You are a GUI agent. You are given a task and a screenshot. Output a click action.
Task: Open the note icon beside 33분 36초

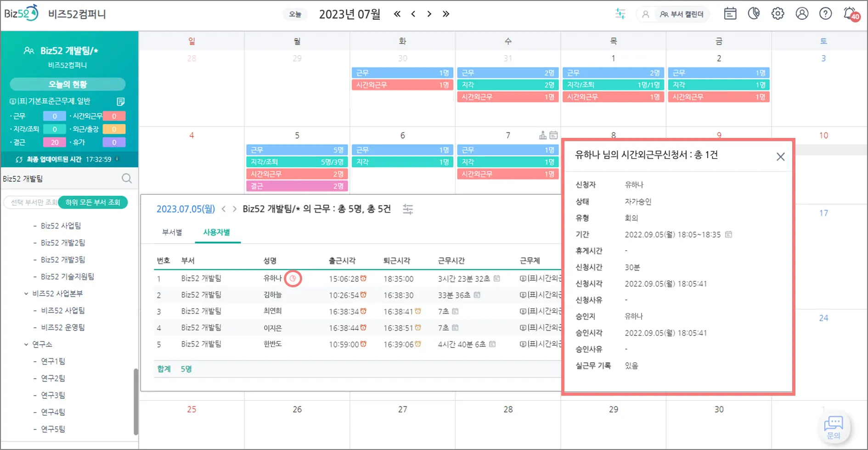pos(477,295)
